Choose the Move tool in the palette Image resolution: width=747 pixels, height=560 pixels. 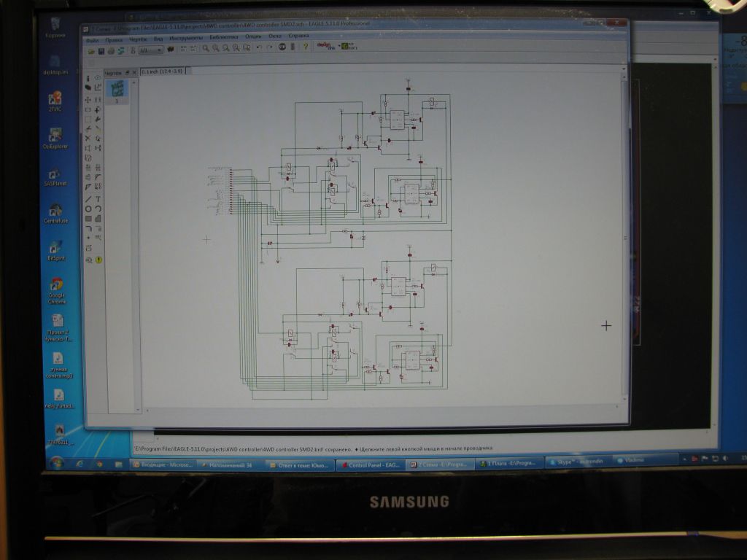pos(88,100)
